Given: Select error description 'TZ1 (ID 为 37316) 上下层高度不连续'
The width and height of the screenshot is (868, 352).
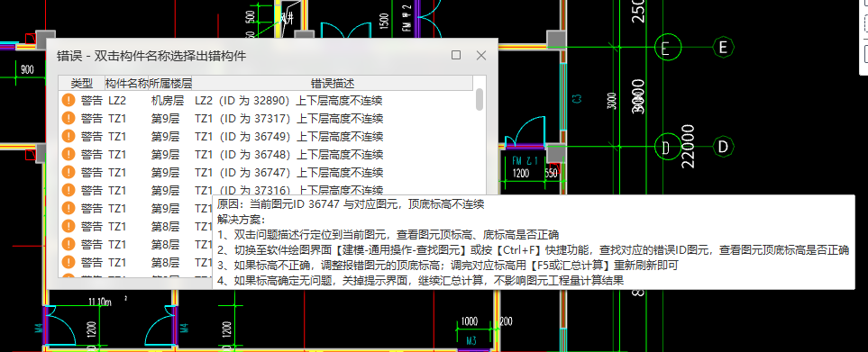Looking at the screenshot, I should point(288,190).
